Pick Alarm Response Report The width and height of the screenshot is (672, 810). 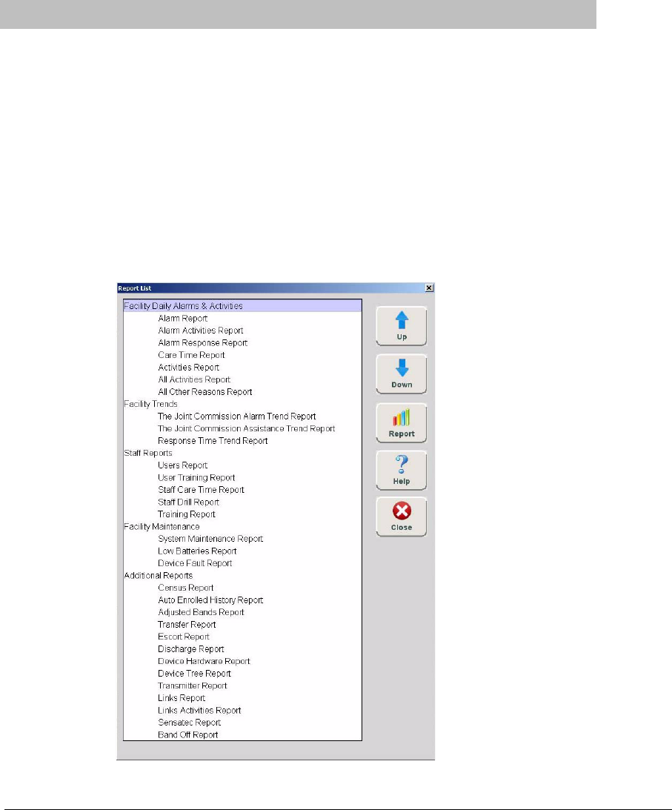[202, 343]
